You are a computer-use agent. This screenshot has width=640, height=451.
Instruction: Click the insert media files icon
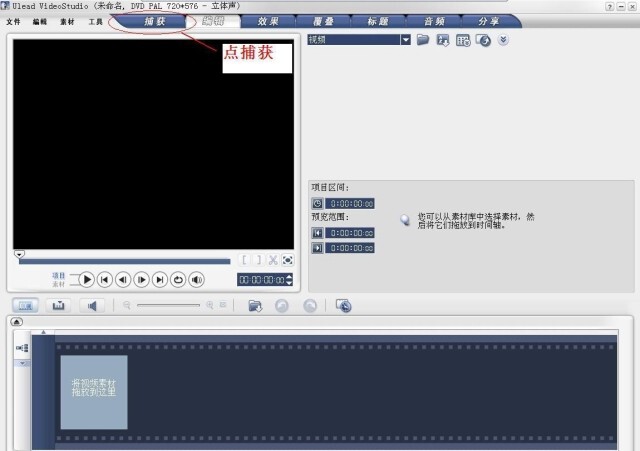tap(255, 306)
